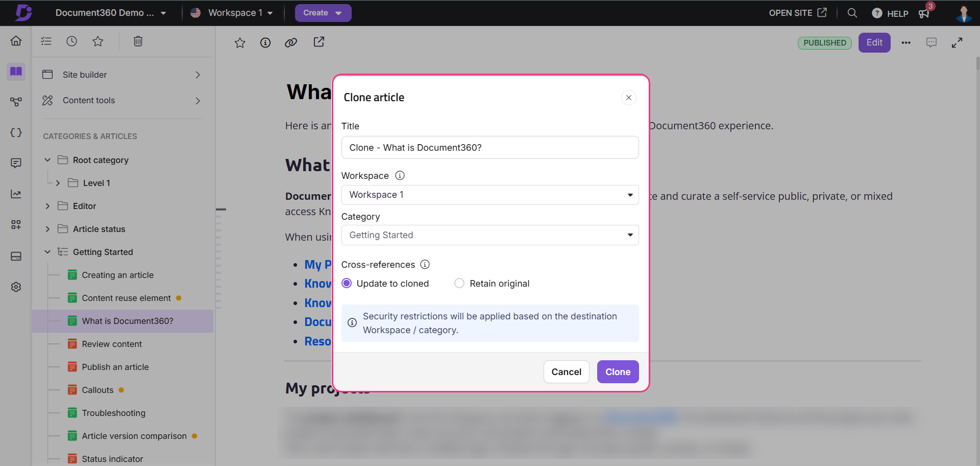Image resolution: width=980 pixels, height=466 pixels.
Task: Show the Recent clock icon
Action: point(72,41)
